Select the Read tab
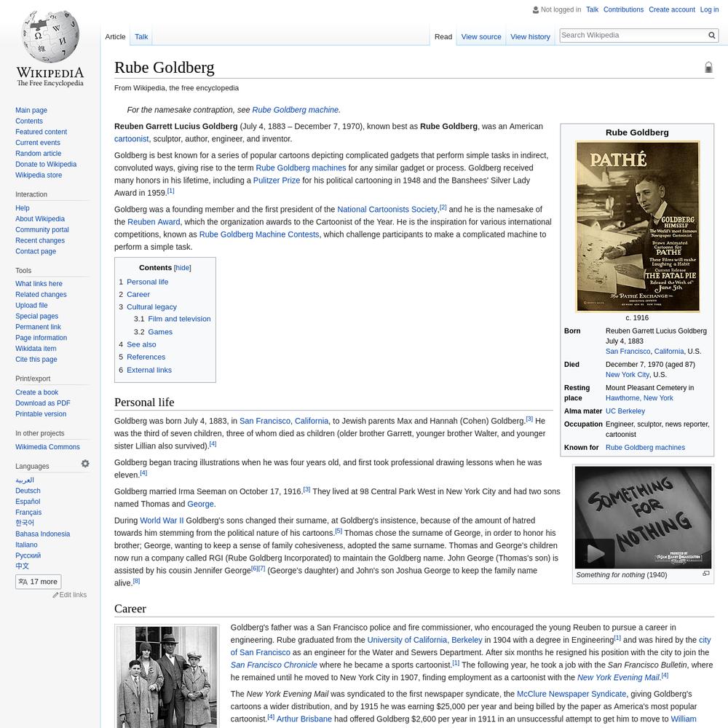 (443, 36)
